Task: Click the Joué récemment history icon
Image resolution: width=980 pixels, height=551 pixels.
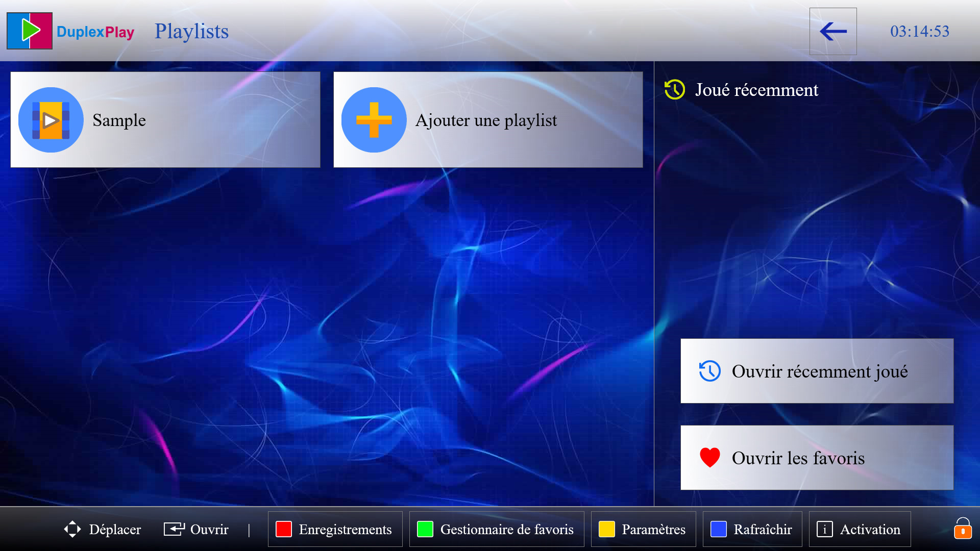Action: coord(675,89)
